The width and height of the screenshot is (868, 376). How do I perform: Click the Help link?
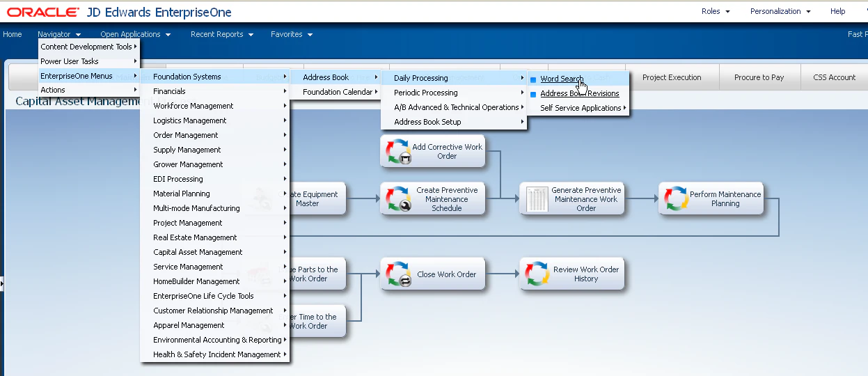pos(838,11)
